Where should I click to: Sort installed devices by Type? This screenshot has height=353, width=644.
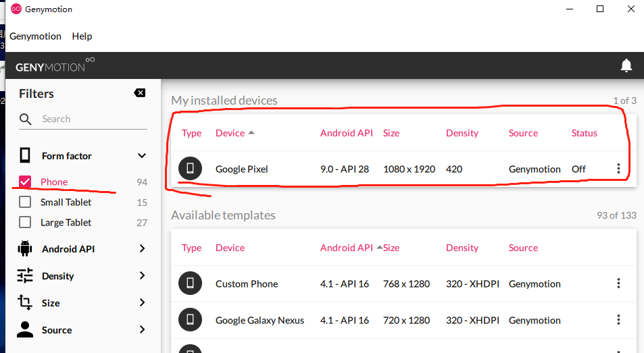click(192, 133)
